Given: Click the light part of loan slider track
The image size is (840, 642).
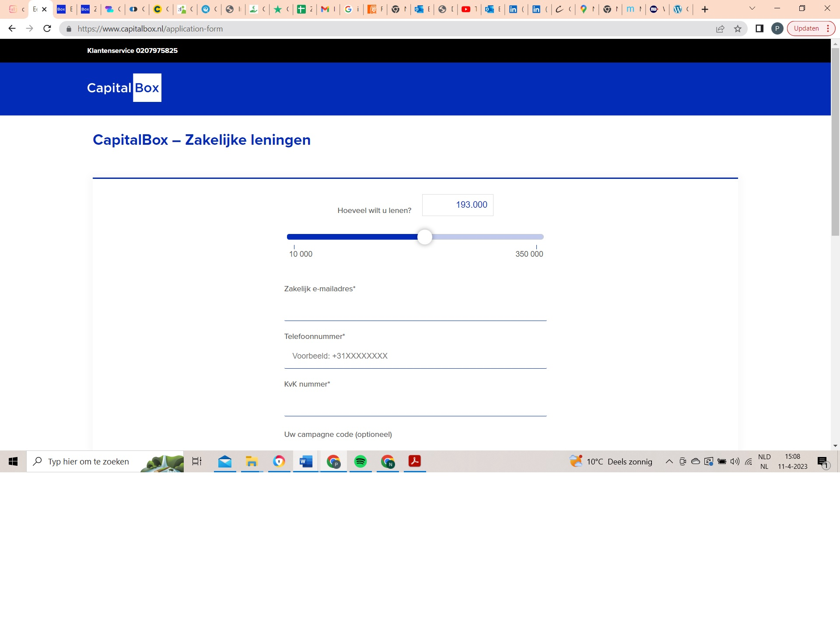Looking at the screenshot, I should coord(488,237).
